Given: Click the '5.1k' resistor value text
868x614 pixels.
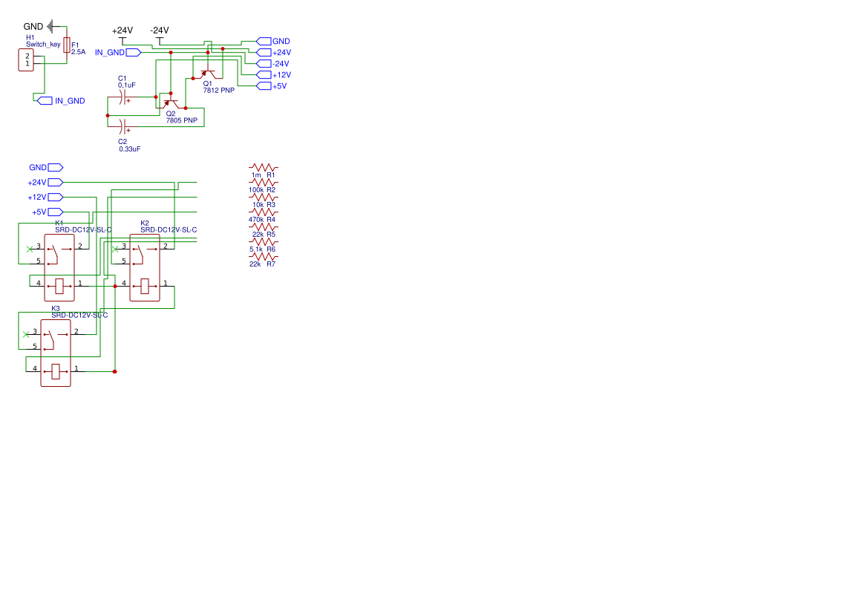Looking at the screenshot, I should (x=255, y=249).
